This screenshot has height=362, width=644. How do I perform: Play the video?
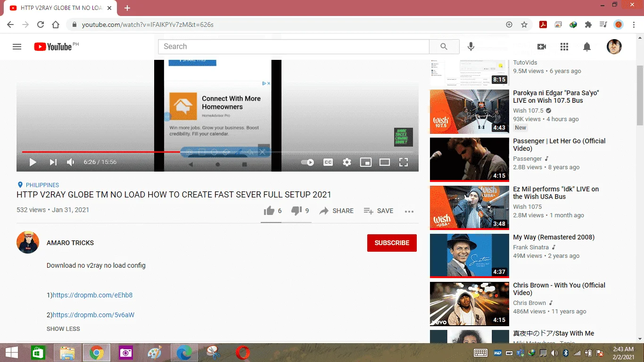tap(33, 162)
